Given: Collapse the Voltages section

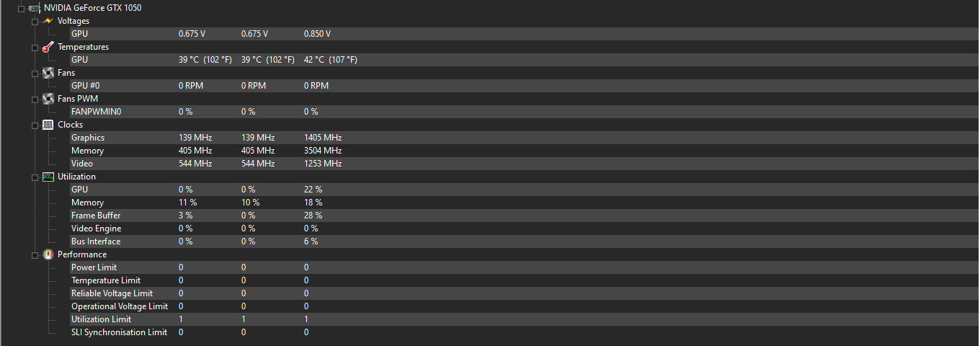Looking at the screenshot, I should point(35,22).
